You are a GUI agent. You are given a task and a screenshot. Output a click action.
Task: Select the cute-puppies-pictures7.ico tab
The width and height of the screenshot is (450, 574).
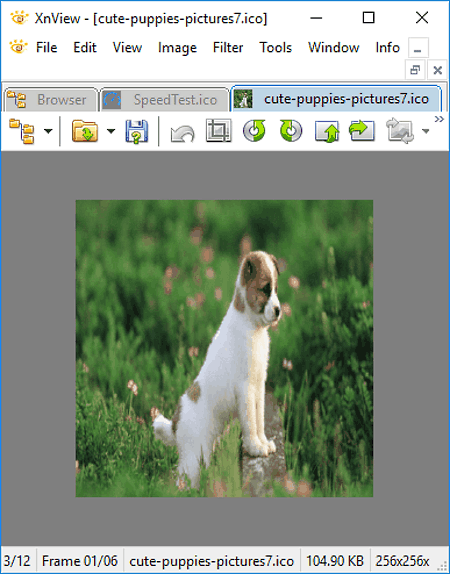[336, 99]
